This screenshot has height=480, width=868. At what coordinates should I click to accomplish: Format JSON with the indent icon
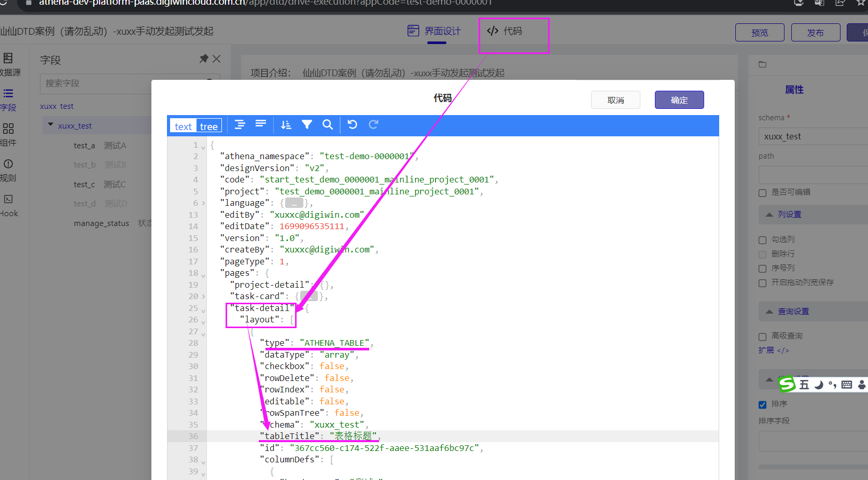point(240,124)
